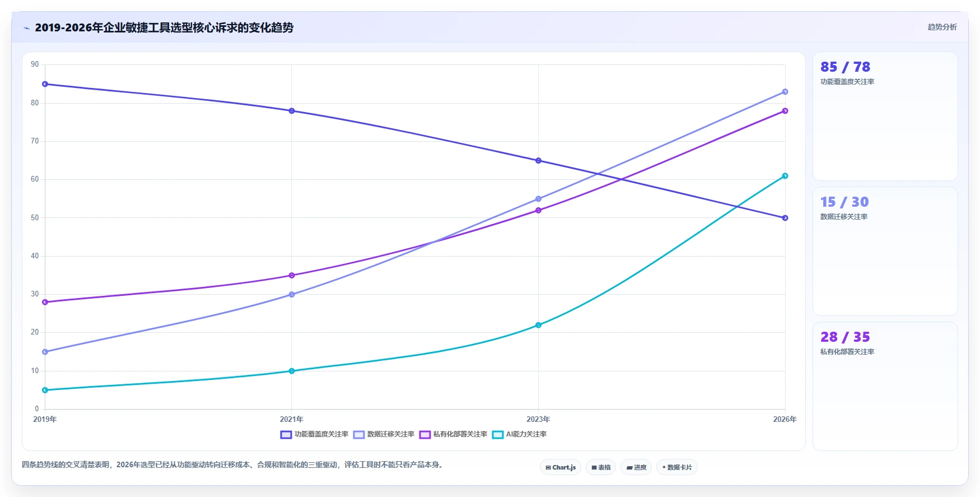Click AI能力 2023 data point at 22
The image size is (980, 497).
coord(539,325)
